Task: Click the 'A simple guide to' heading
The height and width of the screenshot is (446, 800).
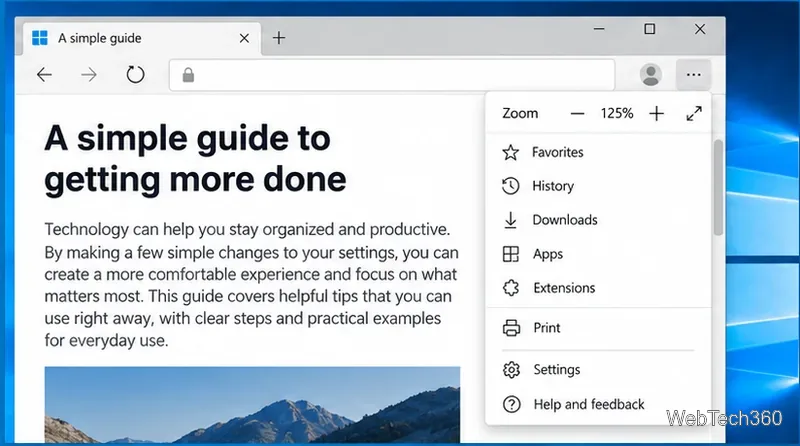Action: coord(195,159)
